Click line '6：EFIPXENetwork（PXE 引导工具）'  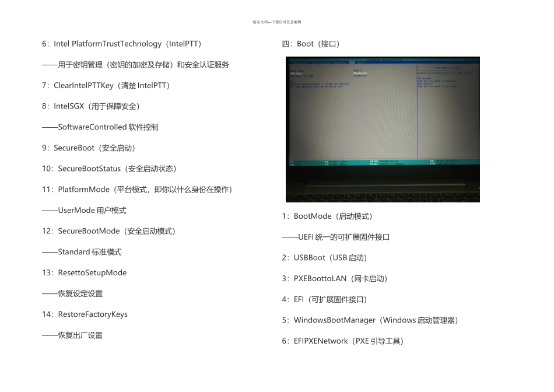point(343,341)
